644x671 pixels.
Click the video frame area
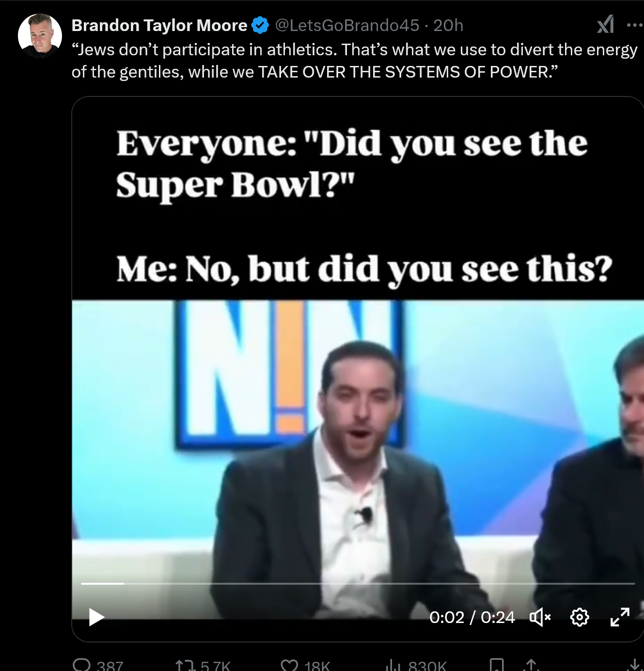pos(358,368)
